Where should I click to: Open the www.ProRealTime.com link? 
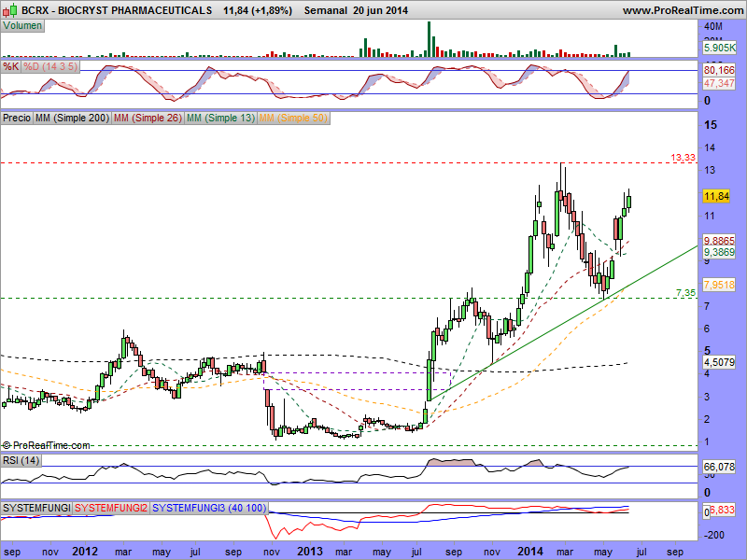coord(683,10)
